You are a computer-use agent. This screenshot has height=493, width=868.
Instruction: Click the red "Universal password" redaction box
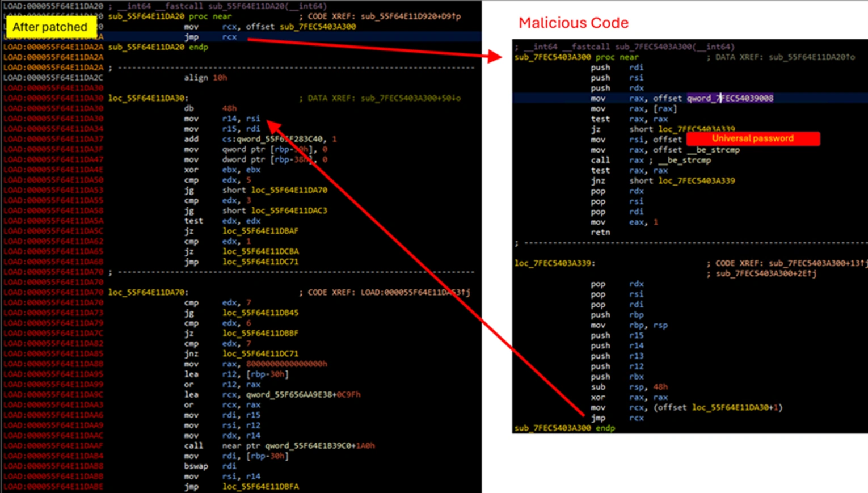[752, 138]
